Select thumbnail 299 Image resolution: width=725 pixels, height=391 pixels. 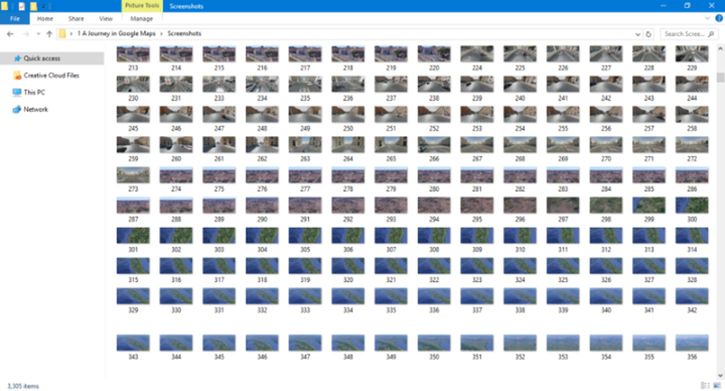(649, 205)
